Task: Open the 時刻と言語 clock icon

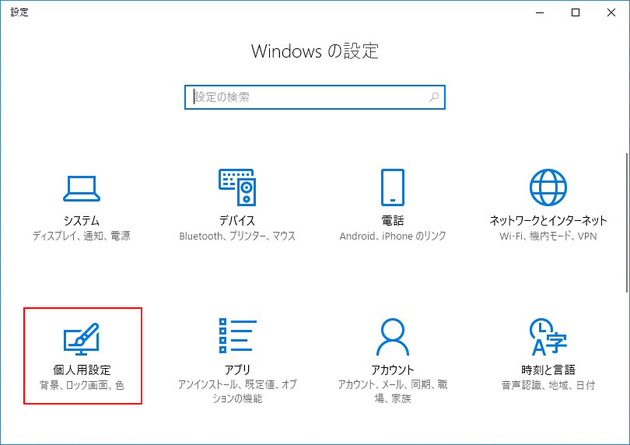Action: pos(548,337)
